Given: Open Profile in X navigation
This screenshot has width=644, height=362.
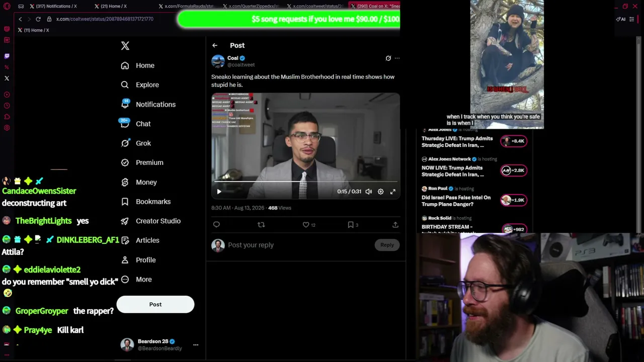Looking at the screenshot, I should 138,260.
